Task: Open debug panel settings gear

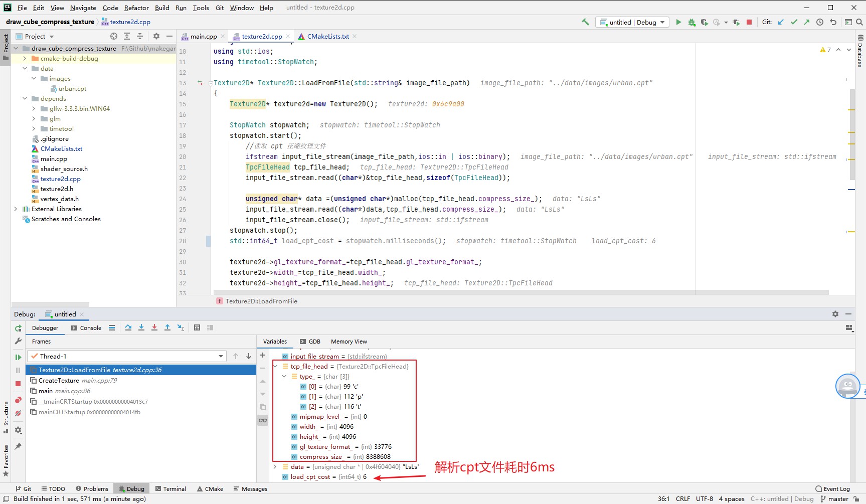Action: (835, 314)
